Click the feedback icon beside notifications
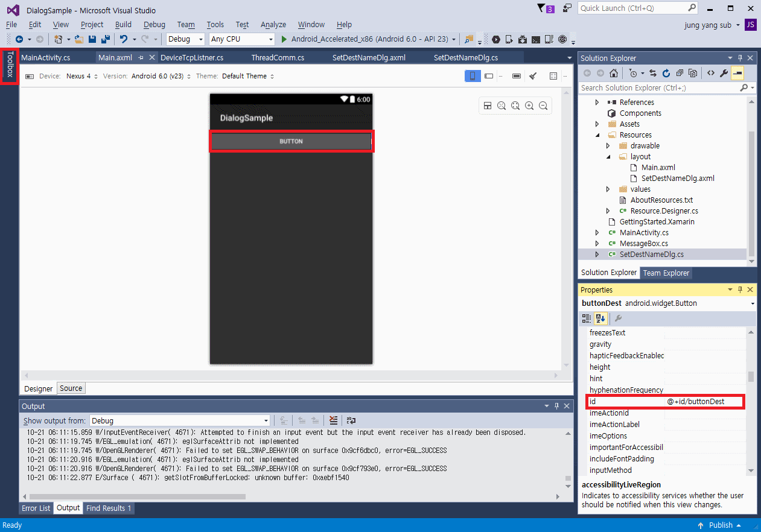 click(x=567, y=8)
